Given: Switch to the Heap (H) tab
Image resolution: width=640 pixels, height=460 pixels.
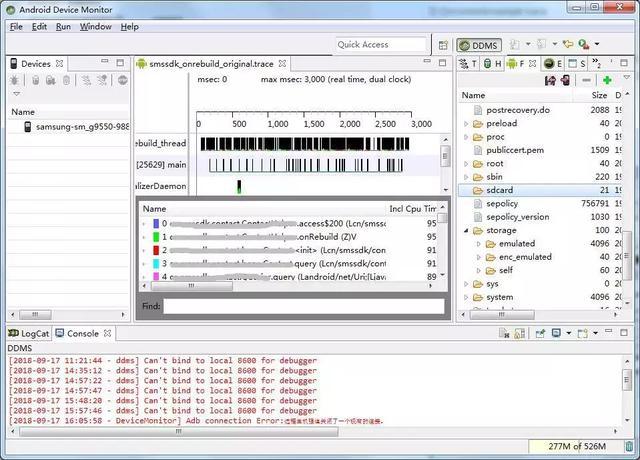Looking at the screenshot, I should [x=492, y=64].
